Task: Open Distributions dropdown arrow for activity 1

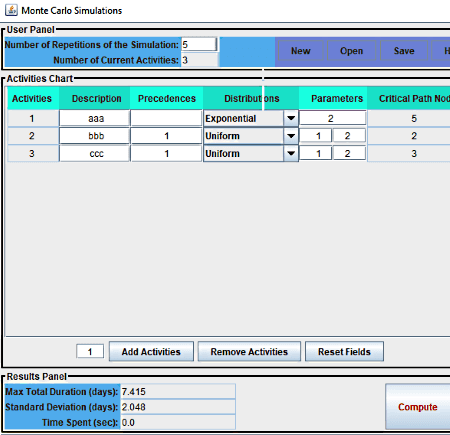Action: [291, 118]
